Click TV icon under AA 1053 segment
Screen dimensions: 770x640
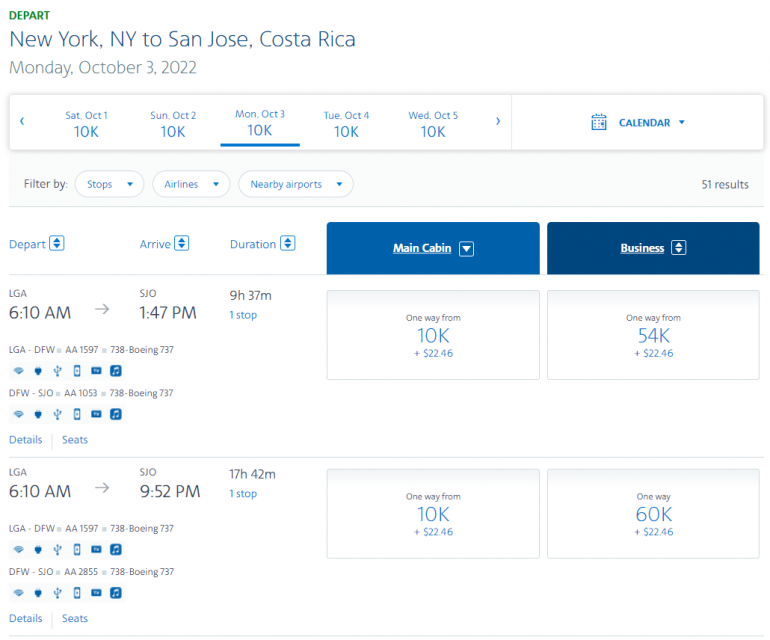click(96, 414)
